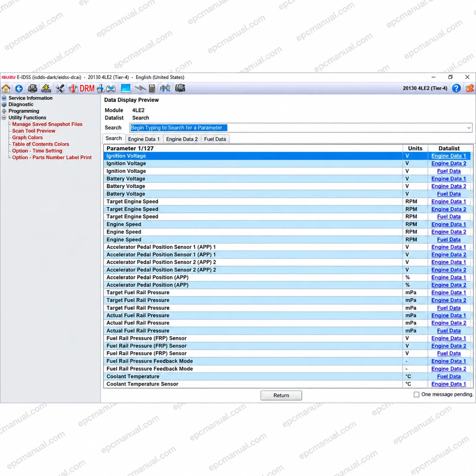476x476 pixels.
Task: Open Option - Parts Number Label Print
Action: (x=51, y=158)
